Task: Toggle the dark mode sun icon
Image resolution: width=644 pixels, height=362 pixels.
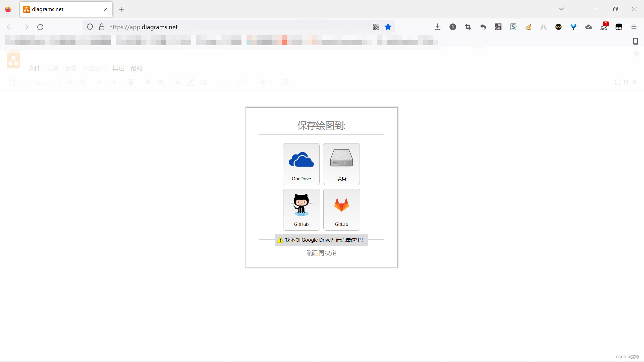Action: [636, 53]
